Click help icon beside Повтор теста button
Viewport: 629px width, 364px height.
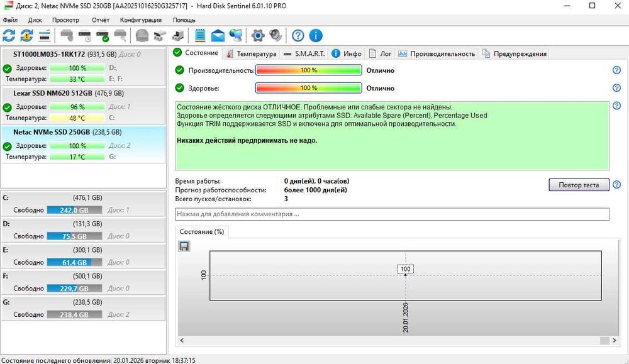616,184
